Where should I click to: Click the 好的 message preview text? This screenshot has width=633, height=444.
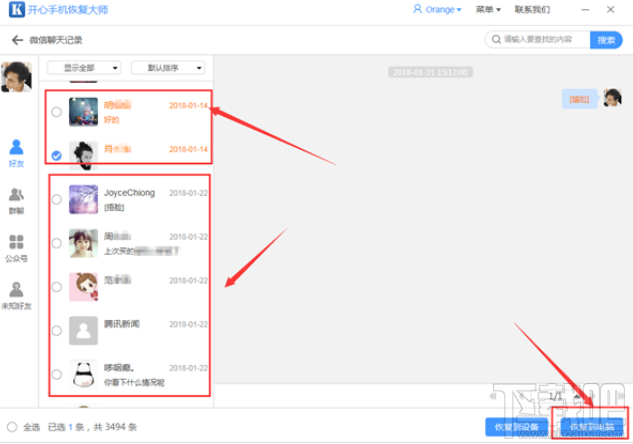(x=111, y=120)
